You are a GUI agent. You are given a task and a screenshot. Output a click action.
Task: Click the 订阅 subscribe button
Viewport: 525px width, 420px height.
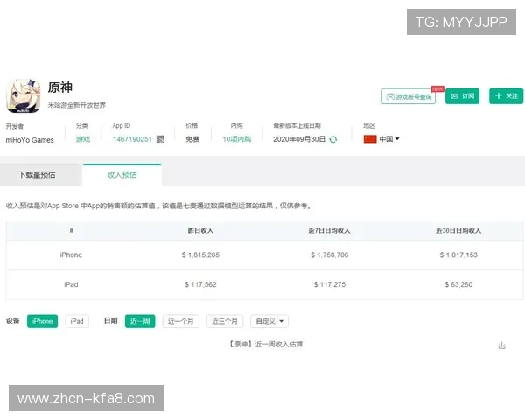point(462,96)
